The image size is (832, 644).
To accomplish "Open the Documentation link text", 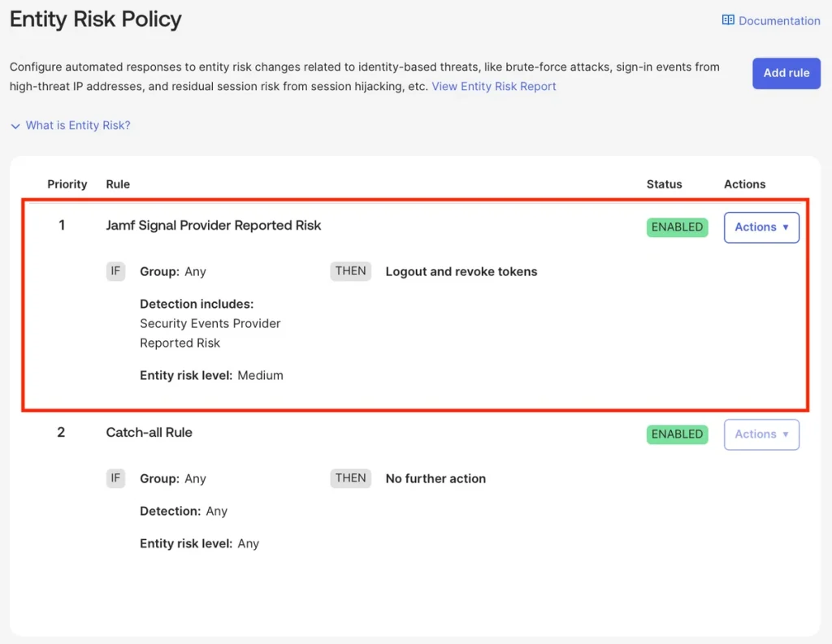I will [779, 21].
